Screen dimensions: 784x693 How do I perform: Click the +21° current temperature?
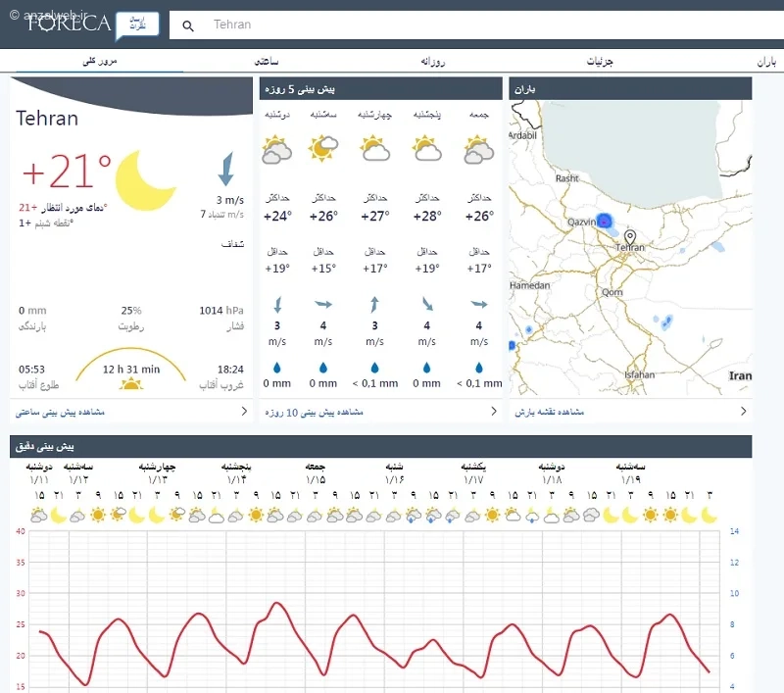click(x=67, y=172)
